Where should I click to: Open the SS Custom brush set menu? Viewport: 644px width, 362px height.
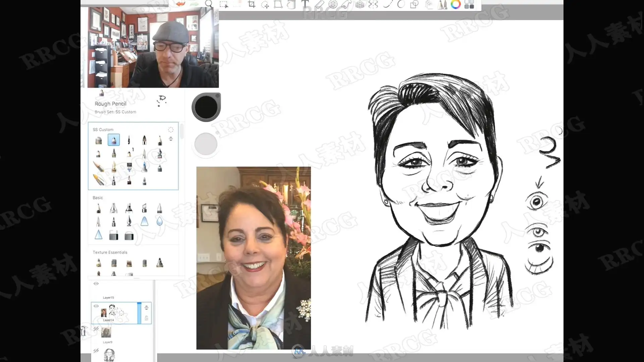(171, 130)
